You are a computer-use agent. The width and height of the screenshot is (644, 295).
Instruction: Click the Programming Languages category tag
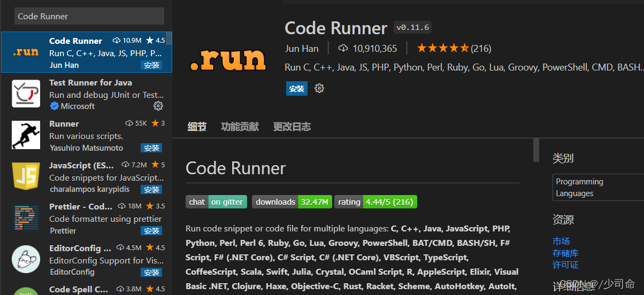click(598, 187)
